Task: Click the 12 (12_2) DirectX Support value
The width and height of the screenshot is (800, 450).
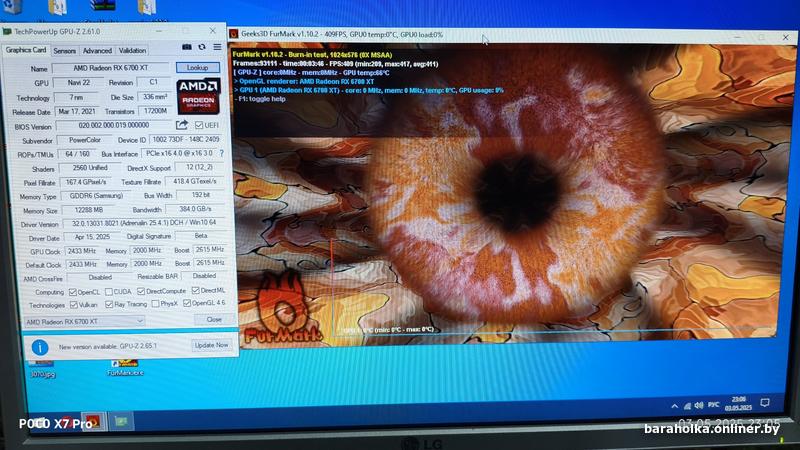Action: pyautogui.click(x=199, y=167)
